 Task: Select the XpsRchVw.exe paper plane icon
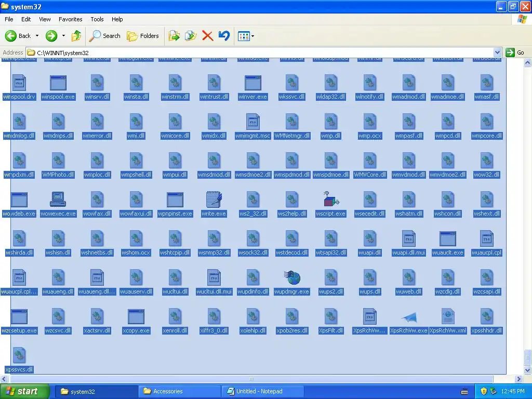click(409, 317)
